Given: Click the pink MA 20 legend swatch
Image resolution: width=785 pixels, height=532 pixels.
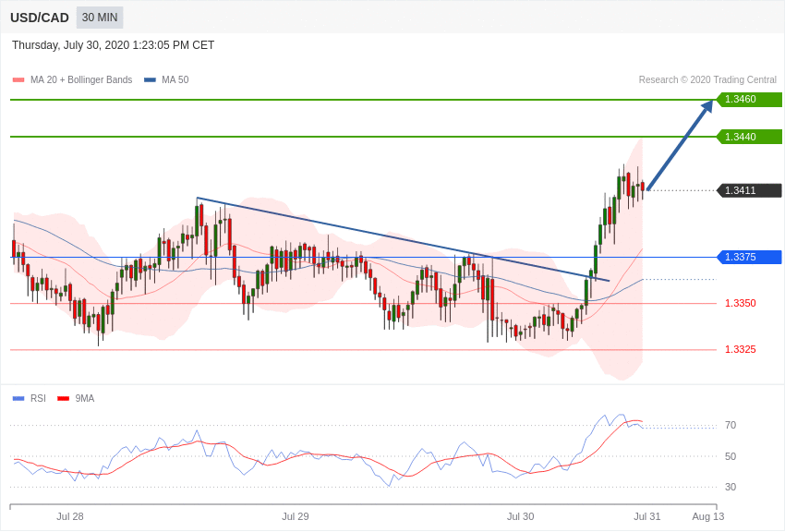Looking at the screenshot, I should pyautogui.click(x=18, y=80).
